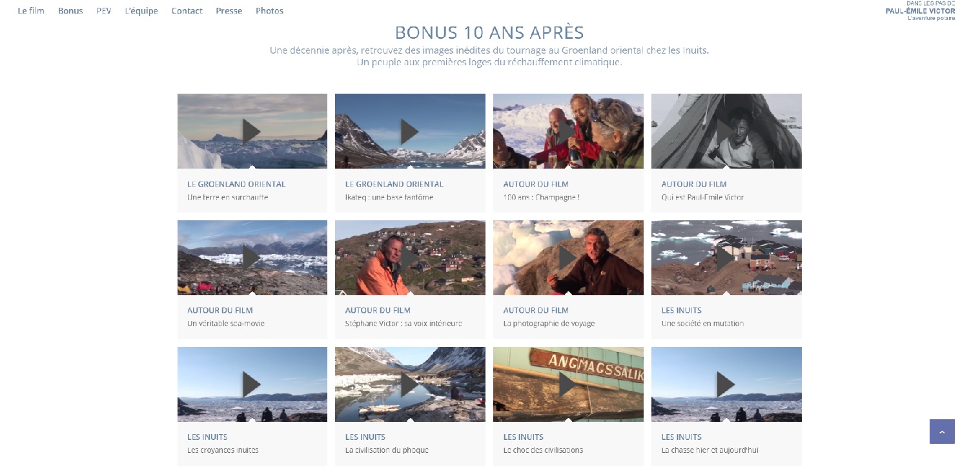Screen dimensions: 980x469
Task: Play 'Stéphane Victor : sa voix intérieure' video
Action: (x=410, y=258)
